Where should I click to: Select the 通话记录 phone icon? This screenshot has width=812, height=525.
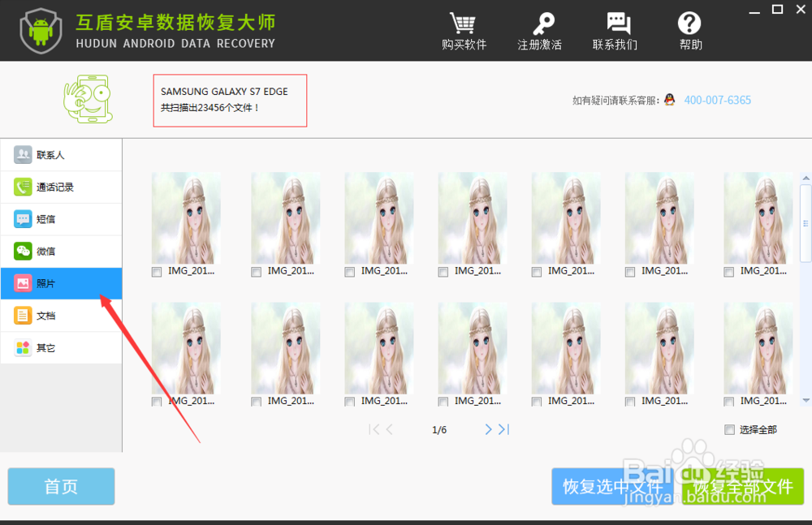pos(23,187)
